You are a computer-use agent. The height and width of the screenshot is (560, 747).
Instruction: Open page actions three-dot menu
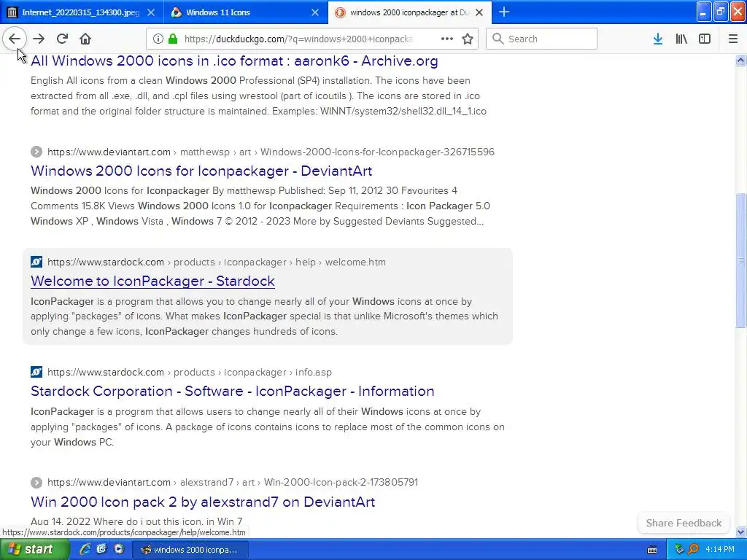tap(447, 39)
